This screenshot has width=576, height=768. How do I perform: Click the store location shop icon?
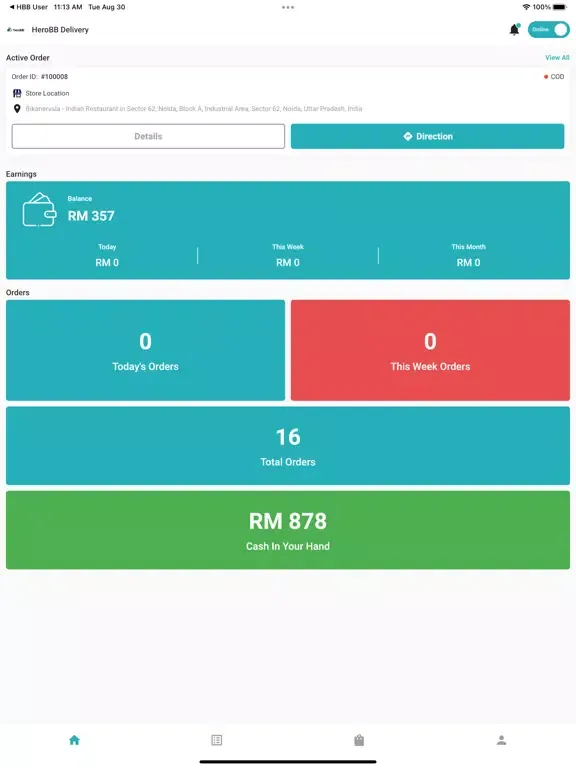click(17, 93)
